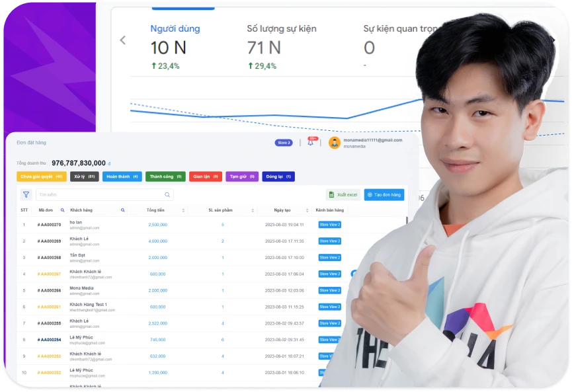Screen dimensions: 572x392
Task: Click total 4,000,000 for Khách Lẻ
Action: (158, 241)
